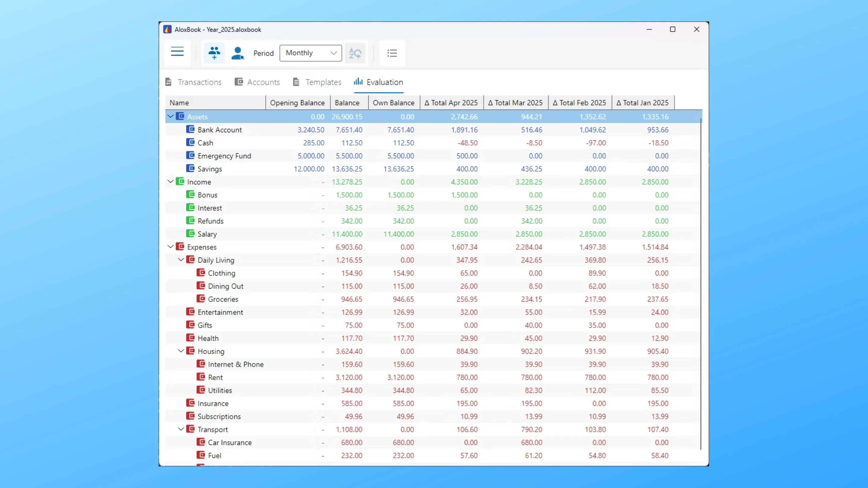Switch to the Templates tab
This screenshot has height=488, width=868.
pyautogui.click(x=317, y=82)
